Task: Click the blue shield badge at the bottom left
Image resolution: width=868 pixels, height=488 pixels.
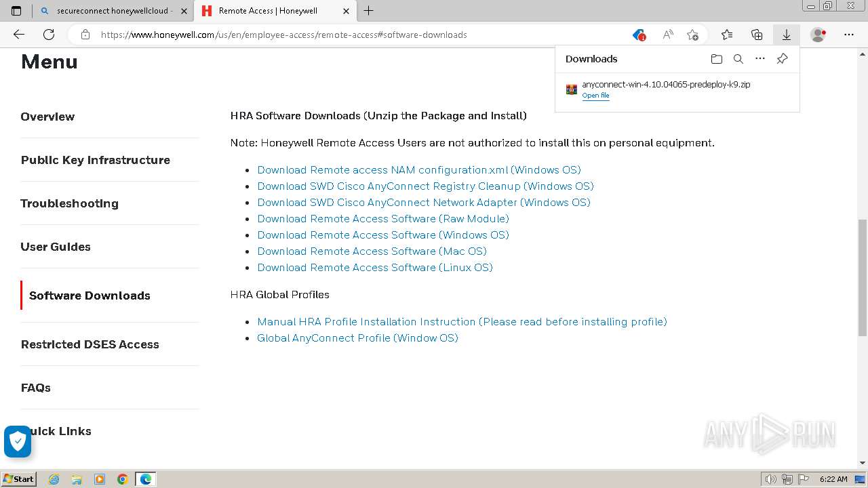Action: click(18, 441)
